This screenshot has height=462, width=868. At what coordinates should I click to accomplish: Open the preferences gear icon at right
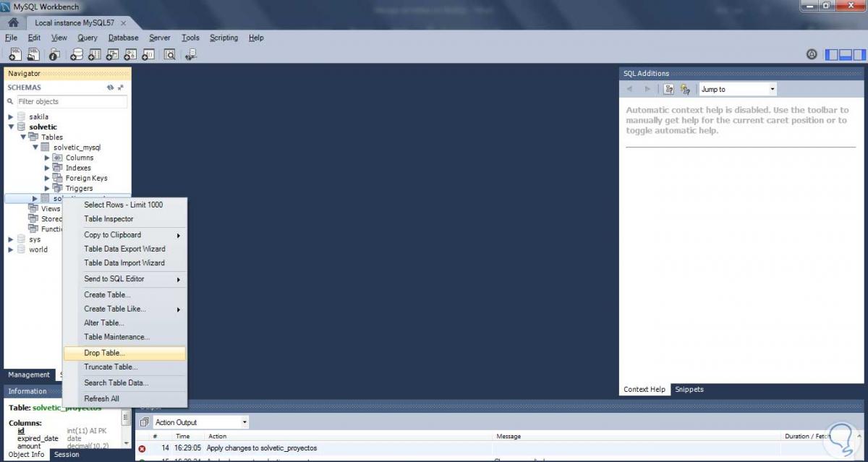coord(812,54)
